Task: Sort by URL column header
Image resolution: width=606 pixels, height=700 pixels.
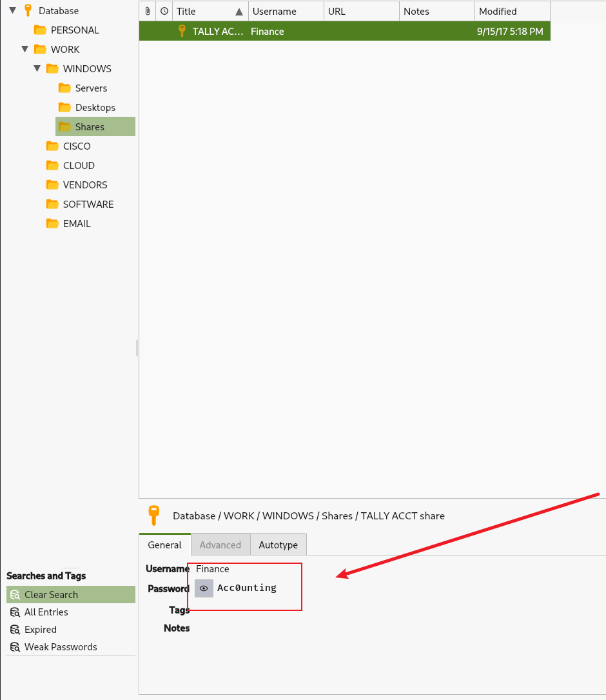Action: (362, 11)
